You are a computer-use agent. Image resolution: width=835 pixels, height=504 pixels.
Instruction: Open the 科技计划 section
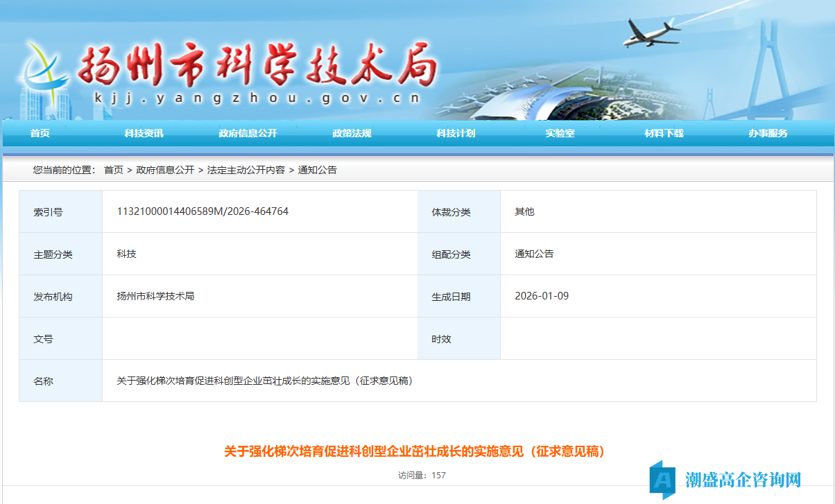(x=454, y=133)
